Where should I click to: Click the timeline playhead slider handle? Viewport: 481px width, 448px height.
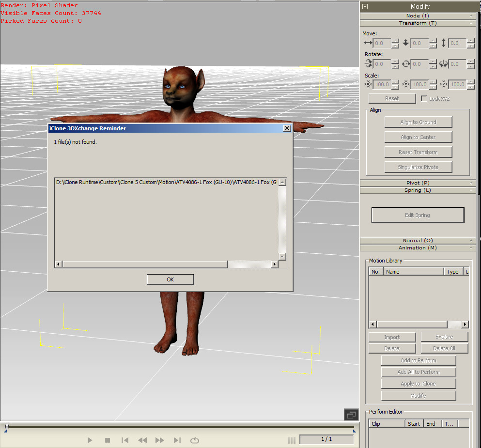pyautogui.click(x=7, y=426)
